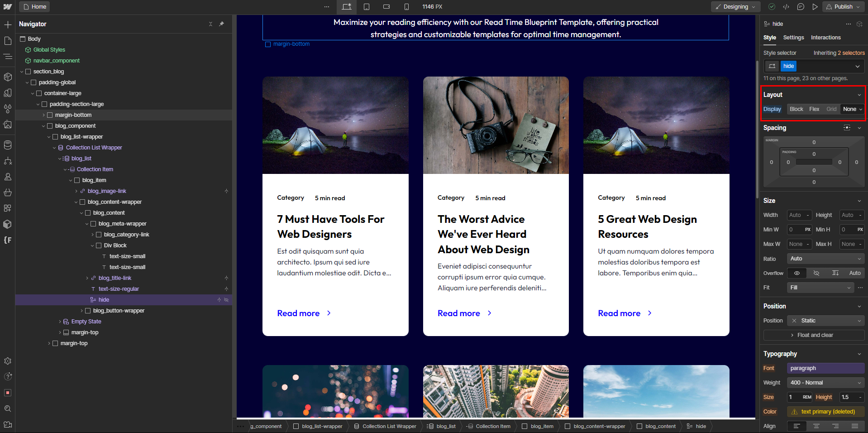
Task: Switch to the Interactions tab
Action: 825,38
